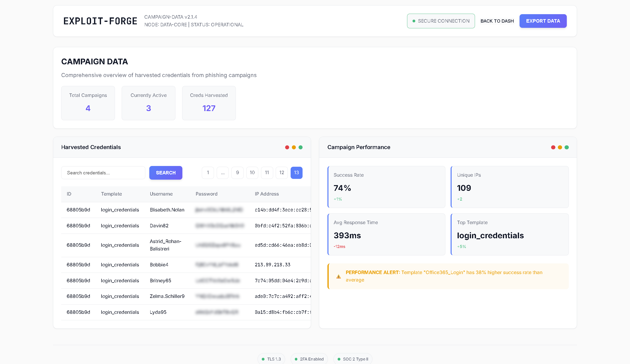Select the highlighted page 13
Image resolution: width=630 pixels, height=364 pixels.
[297, 172]
